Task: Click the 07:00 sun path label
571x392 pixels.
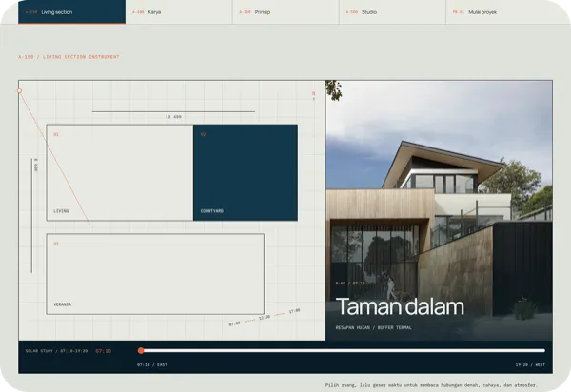Action: [x=234, y=323]
